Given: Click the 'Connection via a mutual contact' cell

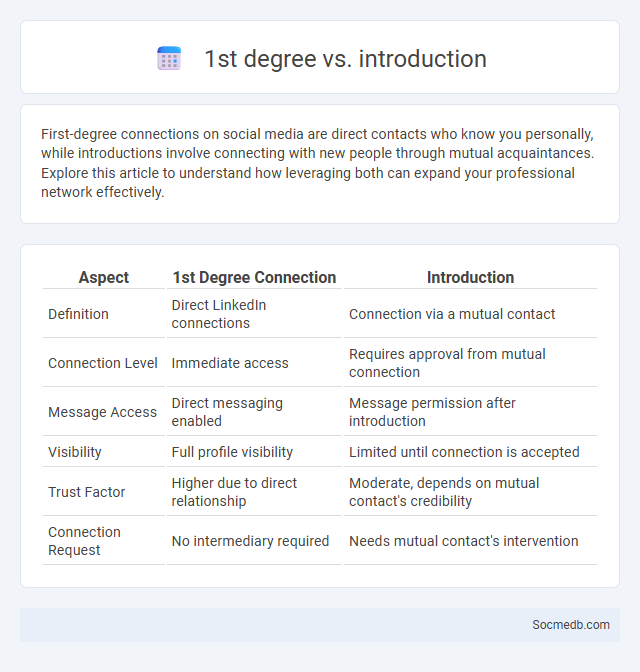Looking at the screenshot, I should pos(470,314).
